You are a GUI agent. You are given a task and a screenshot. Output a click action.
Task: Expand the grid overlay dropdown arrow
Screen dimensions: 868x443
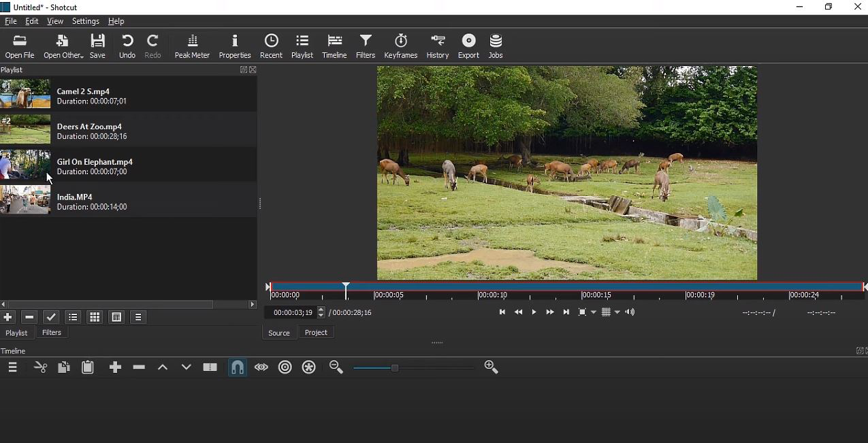coord(617,312)
